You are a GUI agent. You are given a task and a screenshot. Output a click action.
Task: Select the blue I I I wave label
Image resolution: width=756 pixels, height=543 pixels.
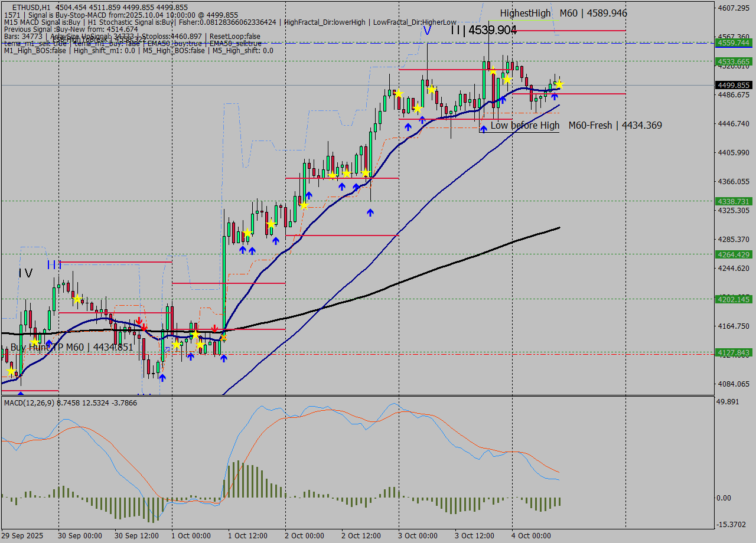[x=54, y=265]
